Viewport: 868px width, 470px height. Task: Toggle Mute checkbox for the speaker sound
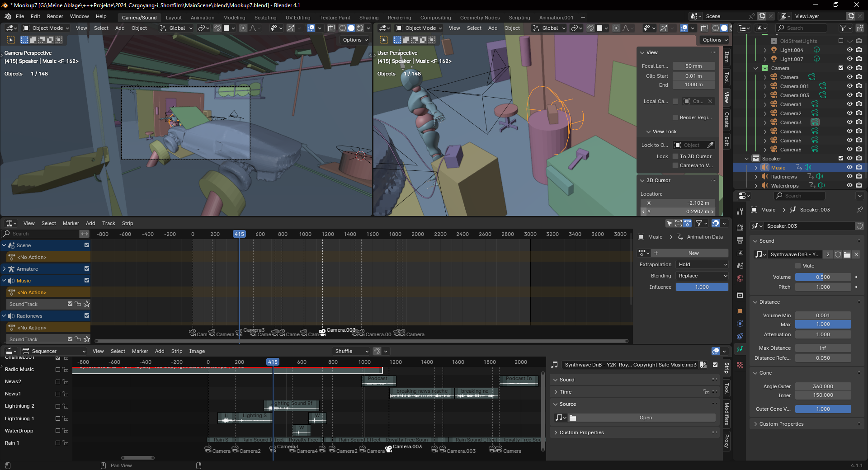pyautogui.click(x=798, y=266)
